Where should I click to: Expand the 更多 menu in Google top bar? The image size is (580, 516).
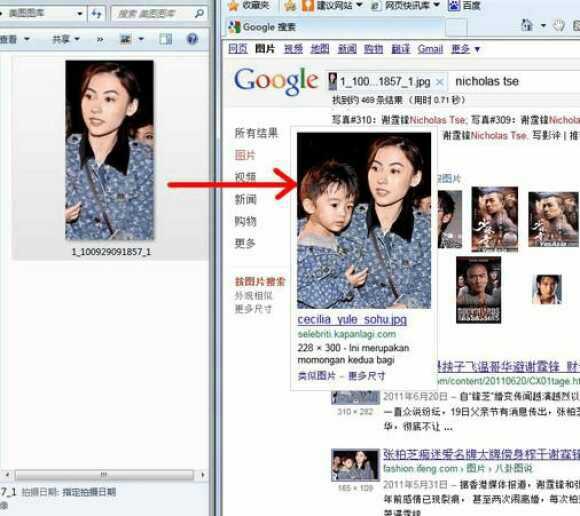[465, 49]
